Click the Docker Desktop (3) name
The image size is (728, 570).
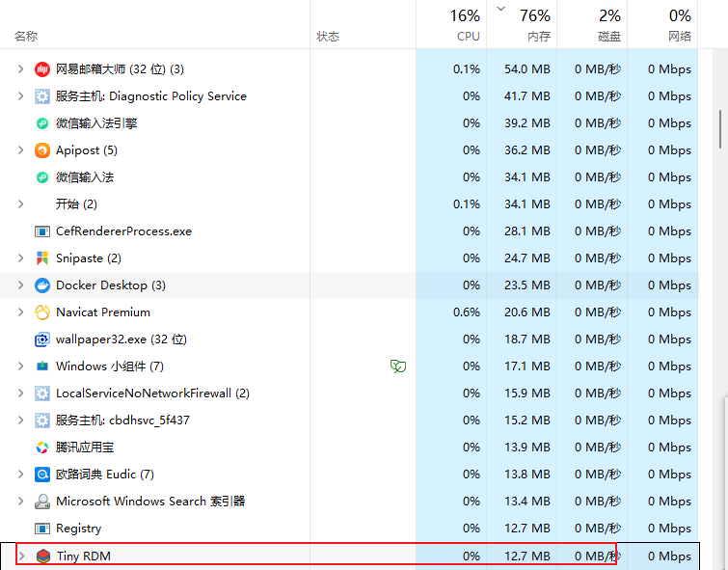111,285
